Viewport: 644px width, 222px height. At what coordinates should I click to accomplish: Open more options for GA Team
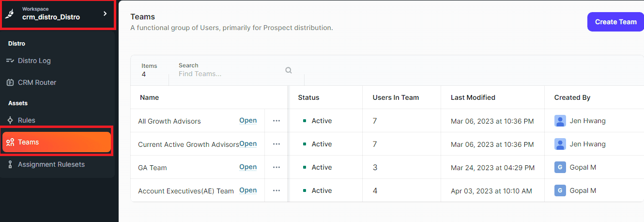tap(276, 167)
